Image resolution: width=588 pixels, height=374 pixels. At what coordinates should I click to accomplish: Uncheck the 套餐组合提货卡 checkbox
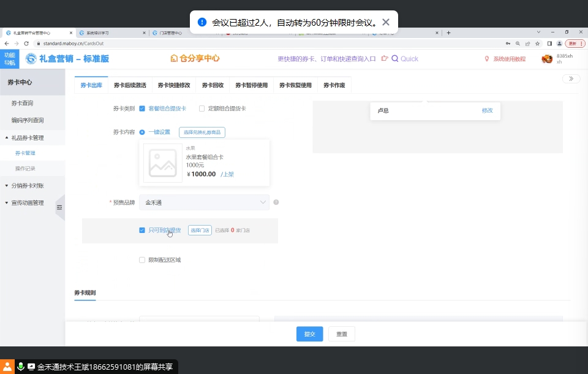[x=142, y=109]
